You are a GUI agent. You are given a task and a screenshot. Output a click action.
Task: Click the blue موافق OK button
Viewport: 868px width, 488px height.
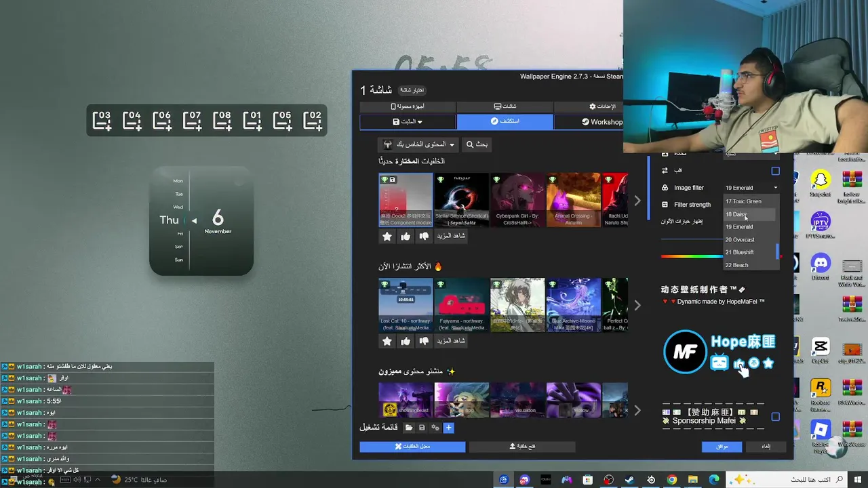click(722, 447)
